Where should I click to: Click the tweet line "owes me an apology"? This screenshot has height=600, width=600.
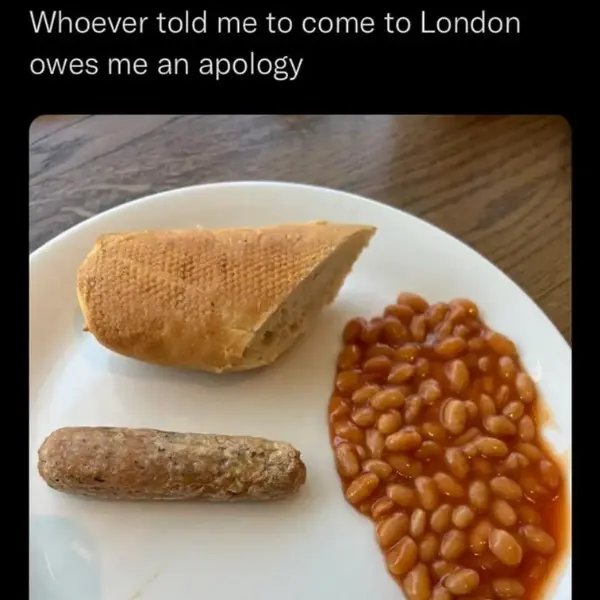pos(167,66)
